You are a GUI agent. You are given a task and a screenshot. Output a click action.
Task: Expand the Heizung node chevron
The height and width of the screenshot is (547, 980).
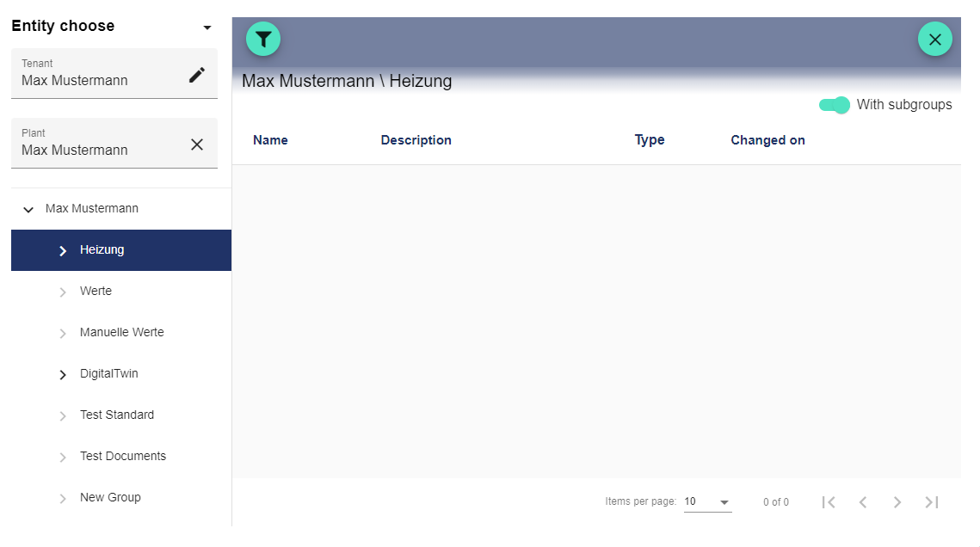tap(63, 250)
